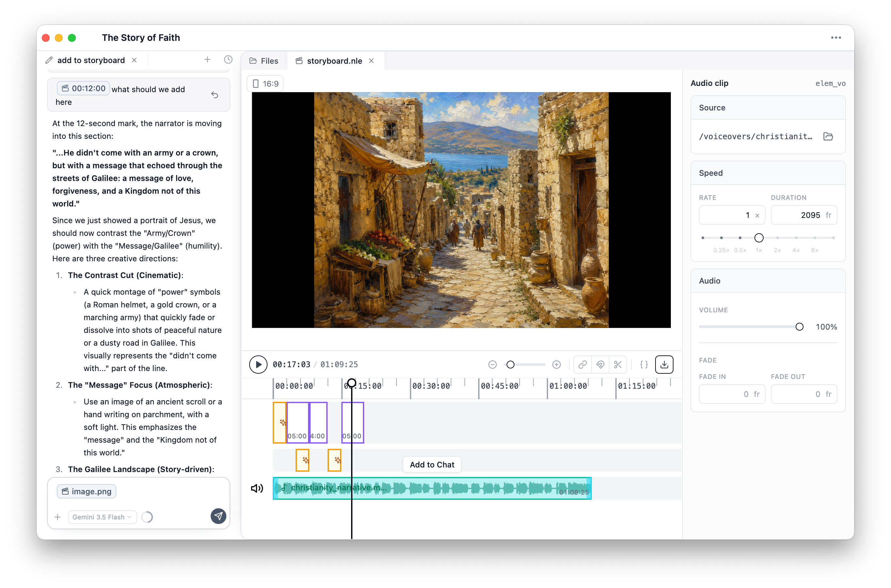This screenshot has width=891, height=588.
Task: Open chat history clock icon
Action: pyautogui.click(x=228, y=60)
